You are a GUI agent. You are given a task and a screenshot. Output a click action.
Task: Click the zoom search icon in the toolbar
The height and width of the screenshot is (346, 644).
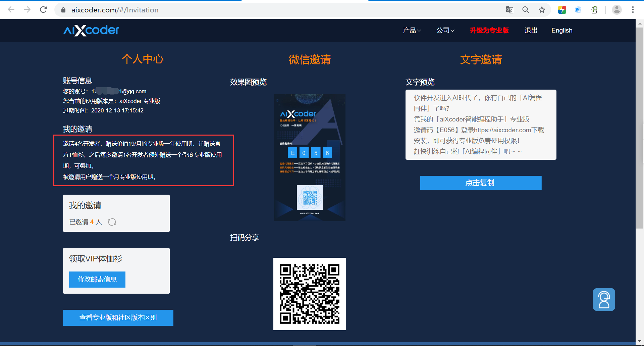point(526,10)
